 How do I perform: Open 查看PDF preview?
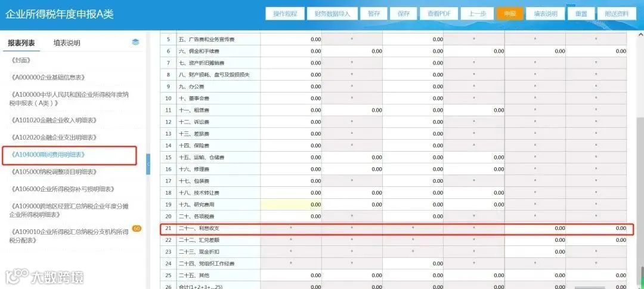tap(439, 14)
